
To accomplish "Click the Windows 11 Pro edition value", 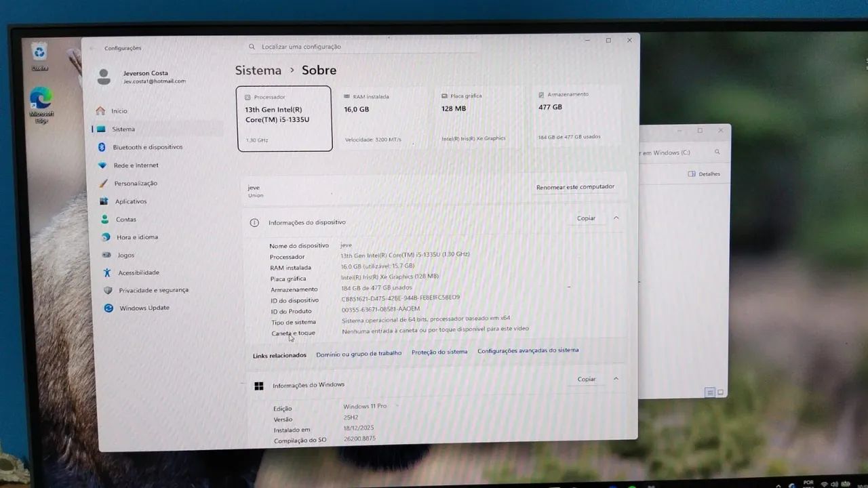I will click(x=365, y=406).
